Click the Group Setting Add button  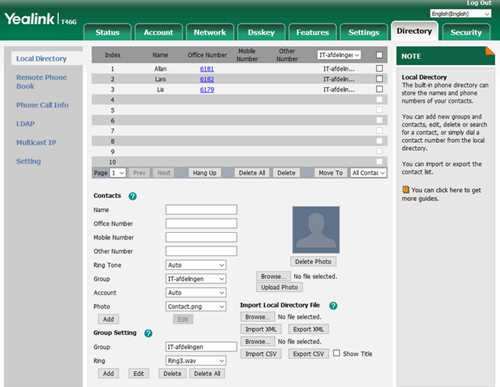(x=108, y=373)
